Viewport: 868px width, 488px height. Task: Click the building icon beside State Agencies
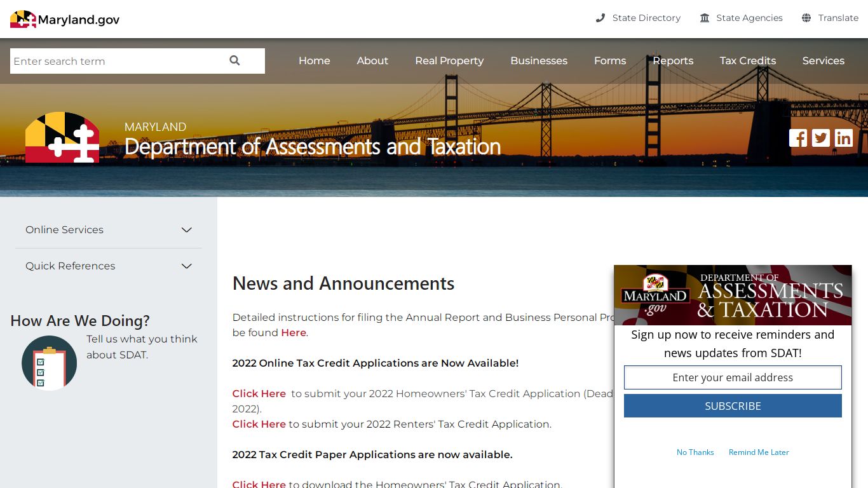[705, 18]
